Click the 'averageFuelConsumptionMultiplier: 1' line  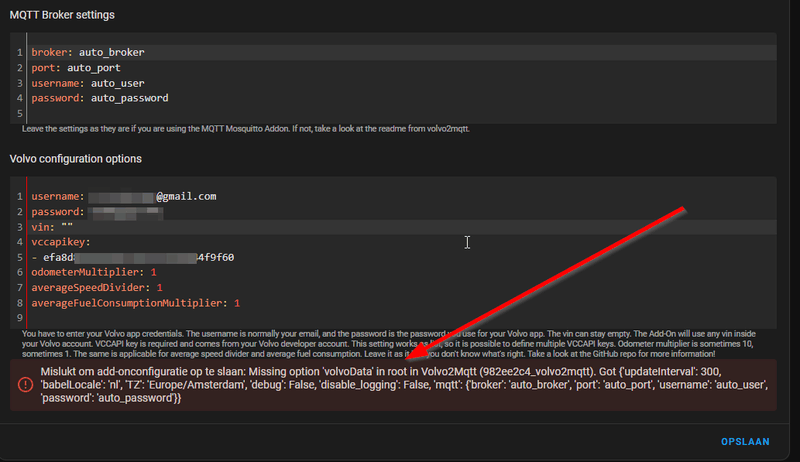click(136, 303)
